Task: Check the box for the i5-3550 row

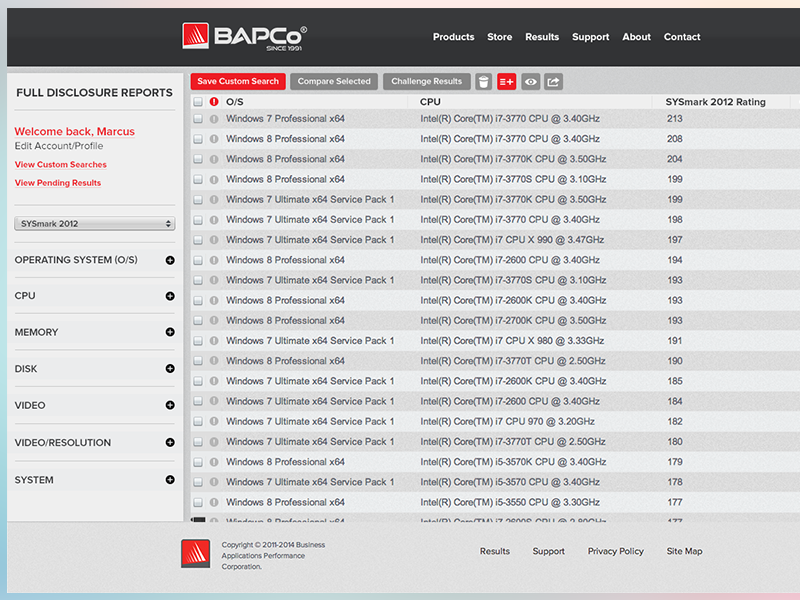Action: [x=198, y=503]
